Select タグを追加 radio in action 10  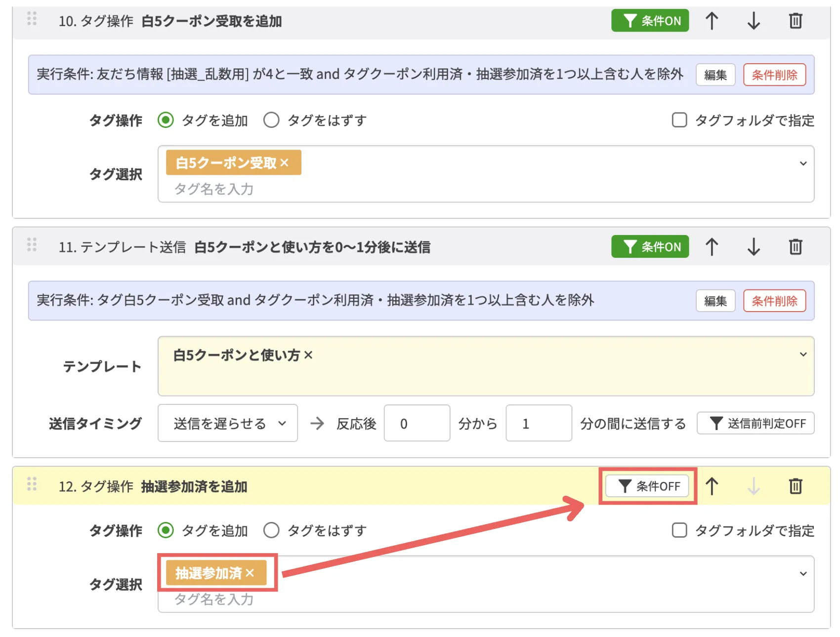(166, 120)
